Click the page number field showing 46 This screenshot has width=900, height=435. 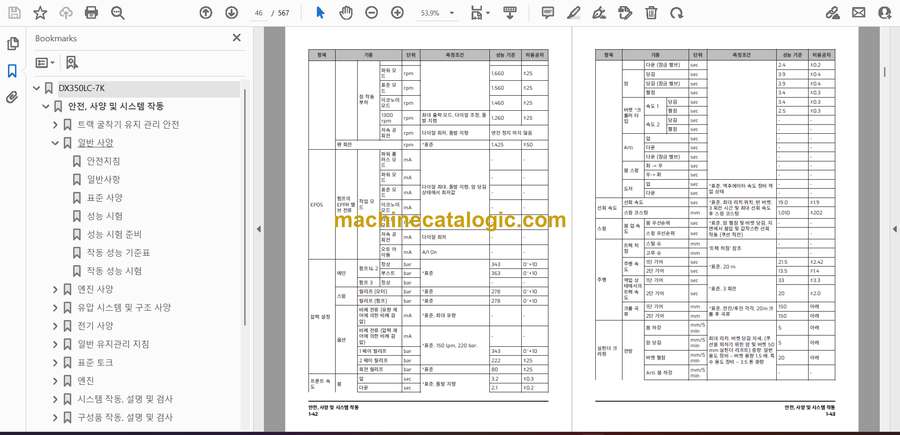click(x=258, y=13)
